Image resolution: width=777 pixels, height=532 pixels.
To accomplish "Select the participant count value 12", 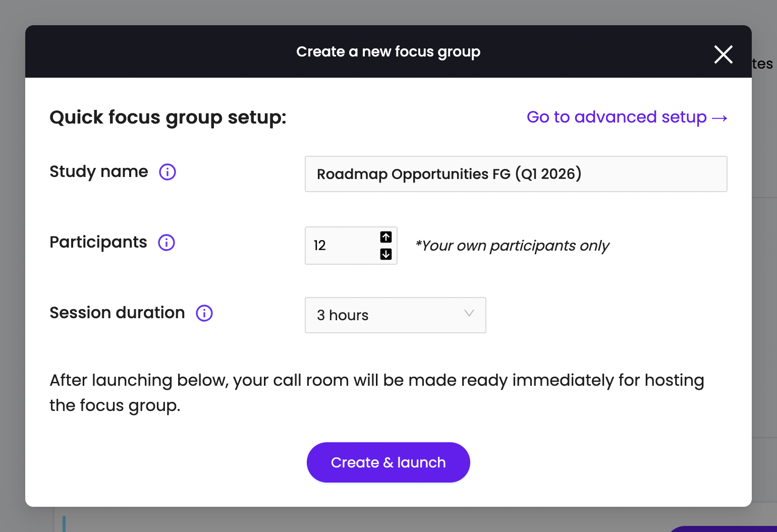I will tap(319, 246).
